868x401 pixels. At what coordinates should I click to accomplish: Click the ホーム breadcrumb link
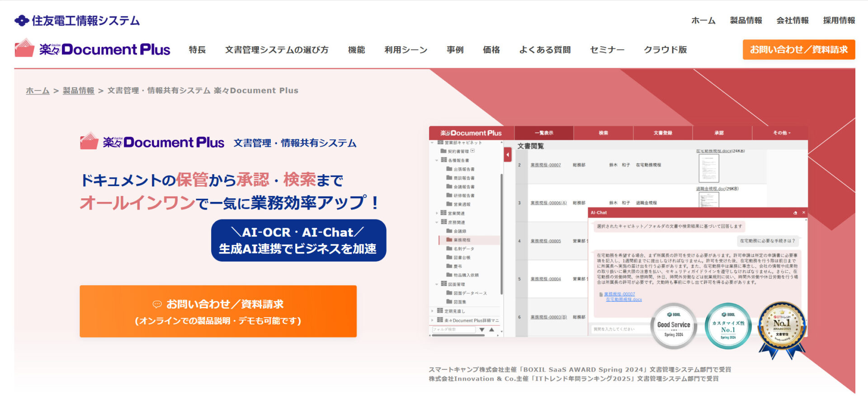click(38, 91)
